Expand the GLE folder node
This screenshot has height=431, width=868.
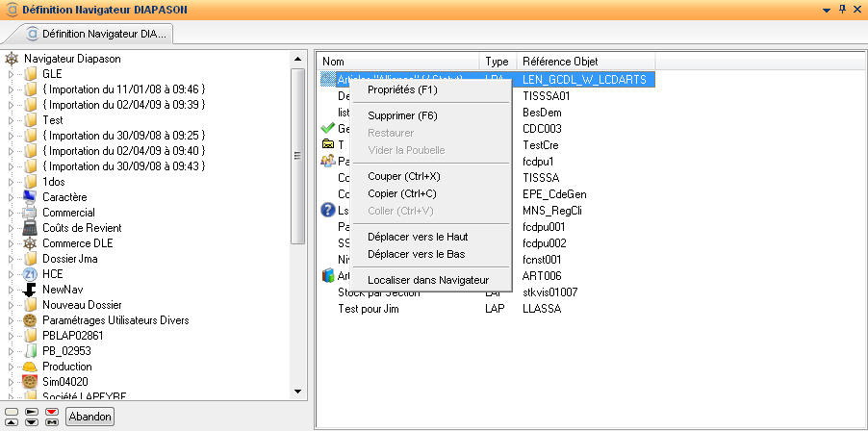click(x=12, y=74)
